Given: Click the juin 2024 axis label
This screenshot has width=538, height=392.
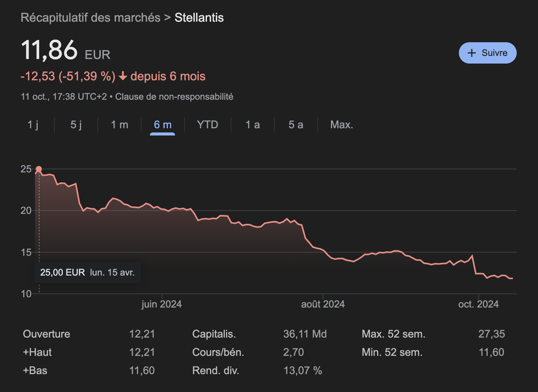Looking at the screenshot, I should click(x=162, y=304).
